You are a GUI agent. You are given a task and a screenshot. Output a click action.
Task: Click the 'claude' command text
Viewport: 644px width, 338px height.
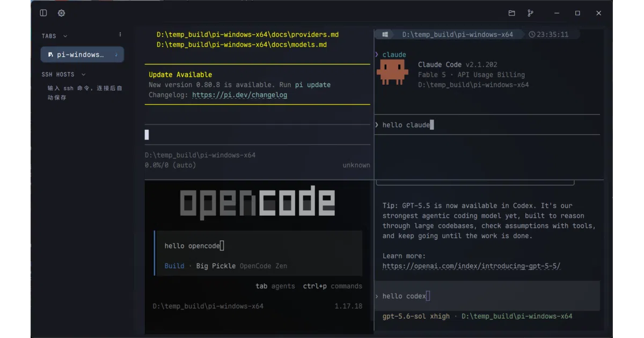[x=394, y=55]
